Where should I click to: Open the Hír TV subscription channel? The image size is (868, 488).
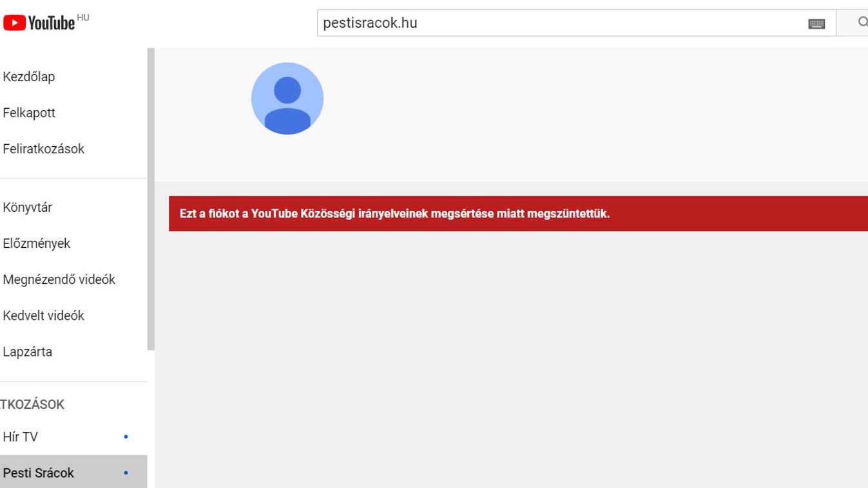point(21,437)
